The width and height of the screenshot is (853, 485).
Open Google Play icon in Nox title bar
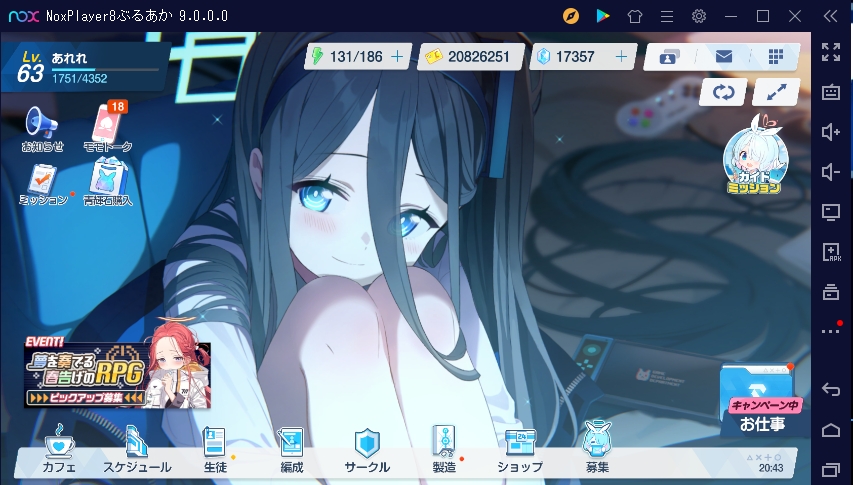[603, 16]
